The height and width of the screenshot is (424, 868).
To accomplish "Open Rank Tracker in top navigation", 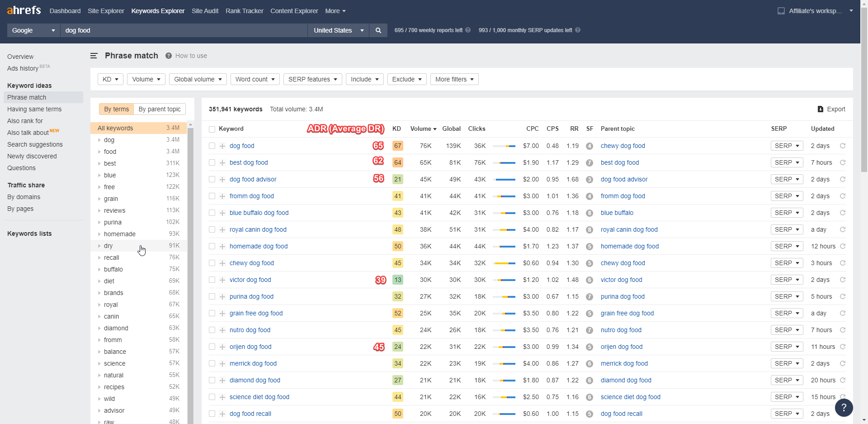I will click(x=244, y=11).
